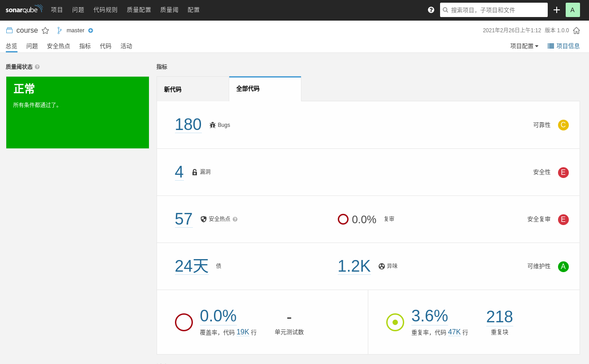Go to the 活动 project tab

pyautogui.click(x=127, y=46)
